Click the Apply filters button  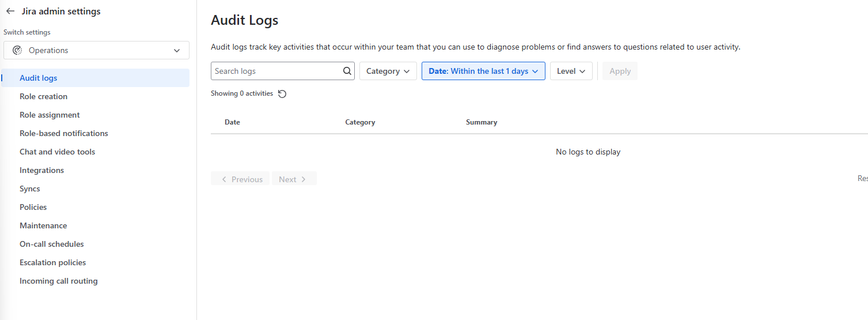click(x=620, y=71)
